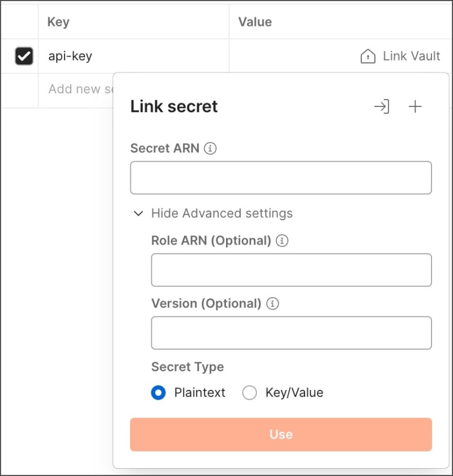Click the Add new secret row

point(79,89)
